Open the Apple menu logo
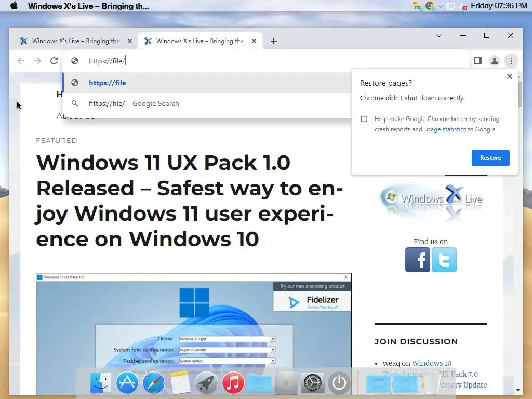The width and height of the screenshot is (532, 399). 14,6
